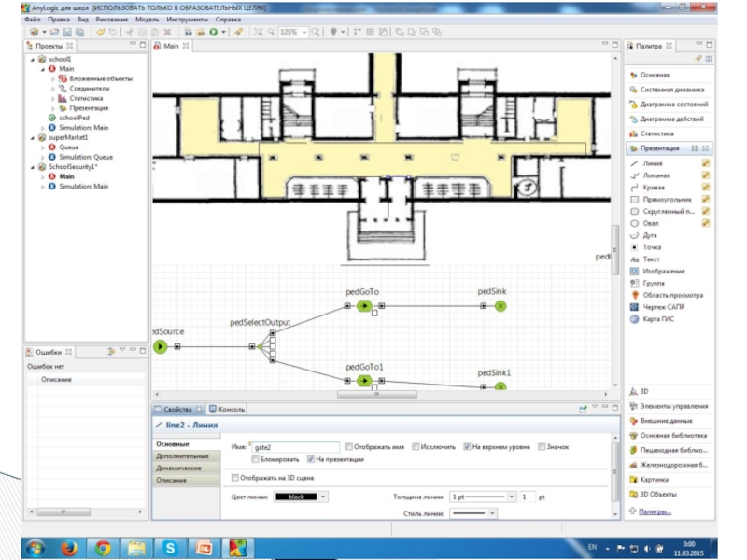This screenshot has width=747, height=560.
Task: Enable the Исключить checkbox
Action: pos(416,447)
